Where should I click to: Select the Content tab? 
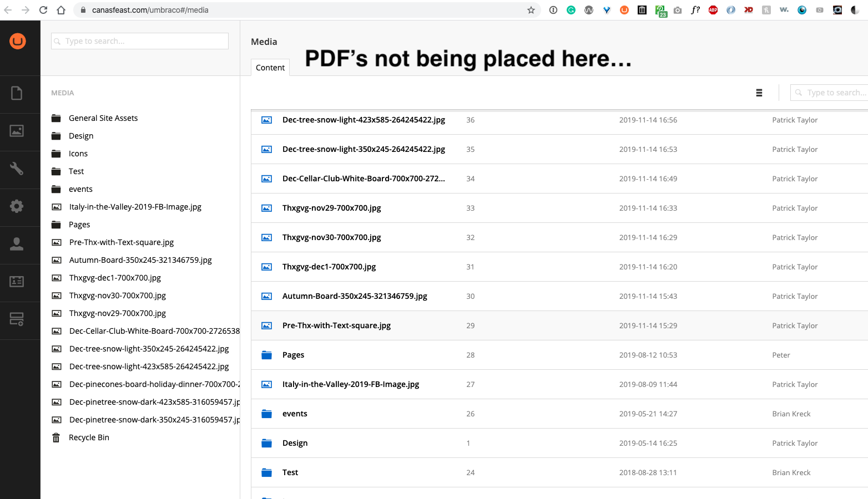[x=270, y=68]
